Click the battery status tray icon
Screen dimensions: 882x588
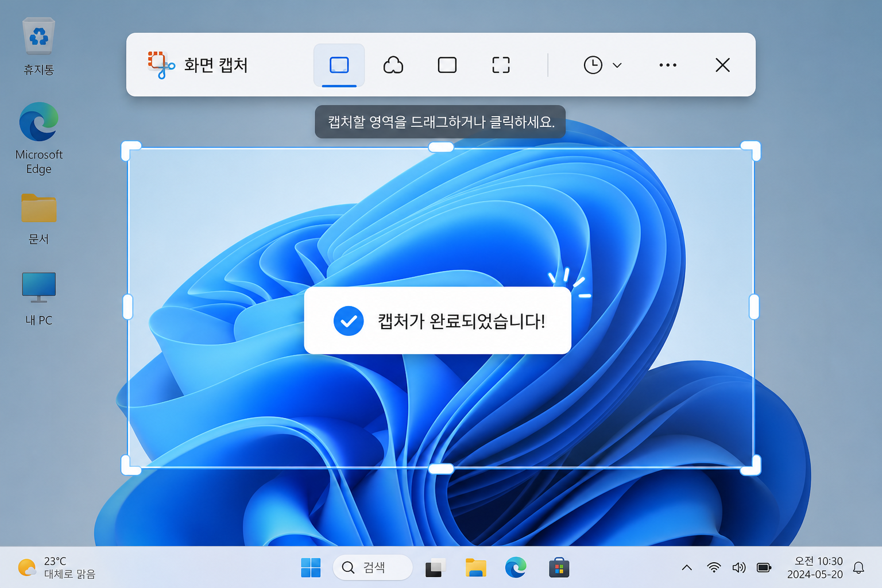[764, 567]
